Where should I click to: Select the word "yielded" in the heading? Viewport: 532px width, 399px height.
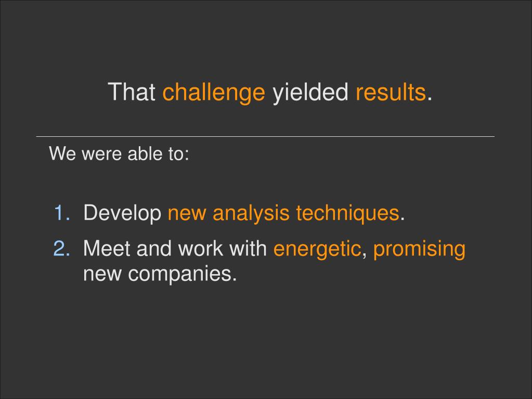[310, 92]
